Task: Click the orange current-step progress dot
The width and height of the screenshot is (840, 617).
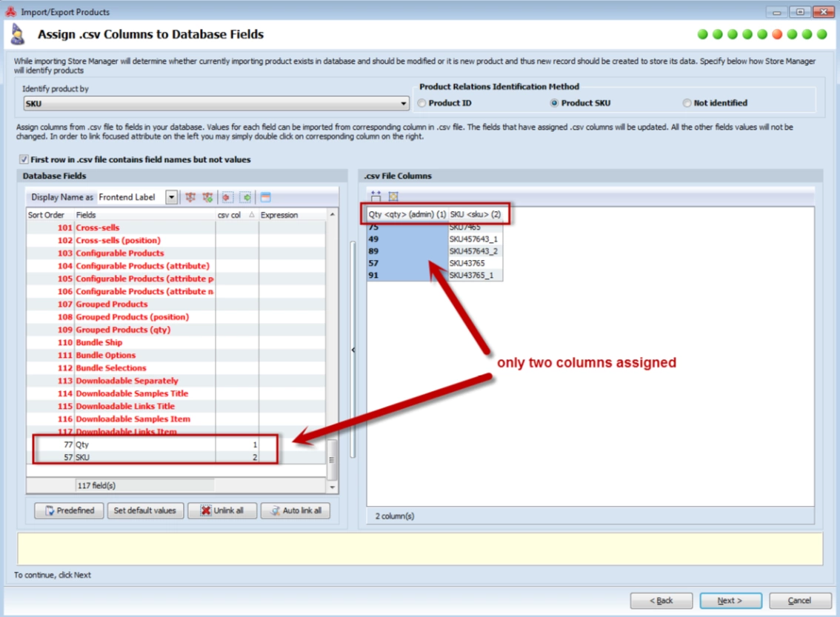Action: coord(777,34)
